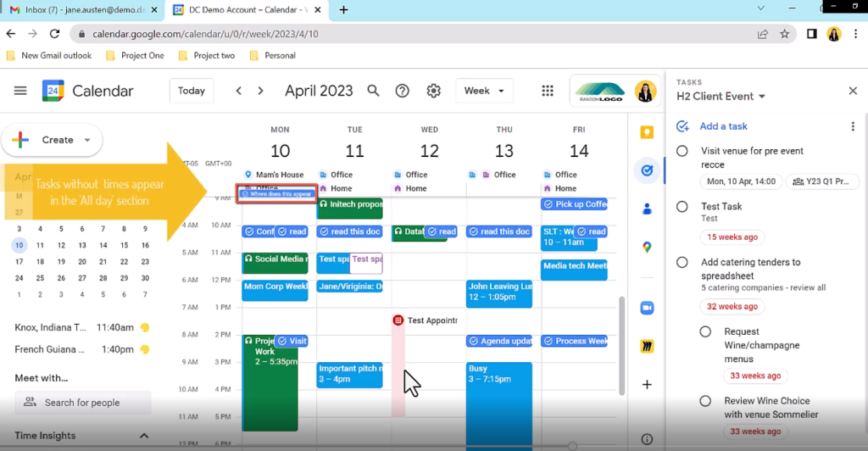Open 'Visit' task on Monday
This screenshot has width=868, height=451.
292,341
